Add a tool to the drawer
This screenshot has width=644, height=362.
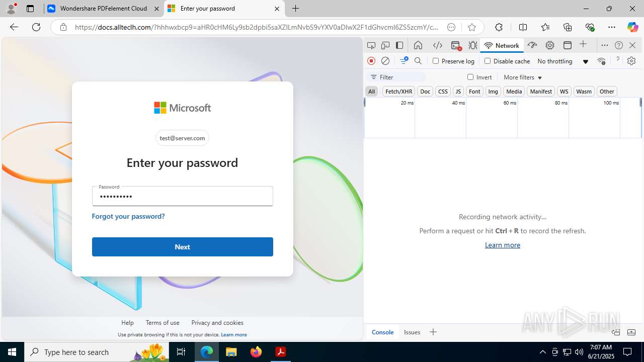pos(433,332)
